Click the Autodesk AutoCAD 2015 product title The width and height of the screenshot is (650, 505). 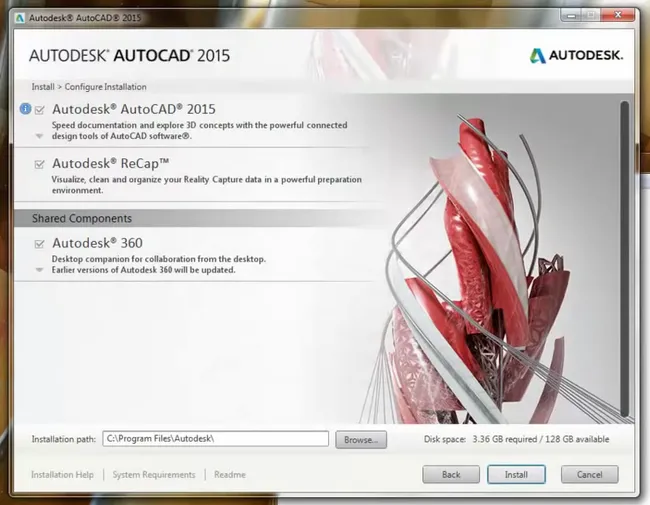[x=134, y=109]
